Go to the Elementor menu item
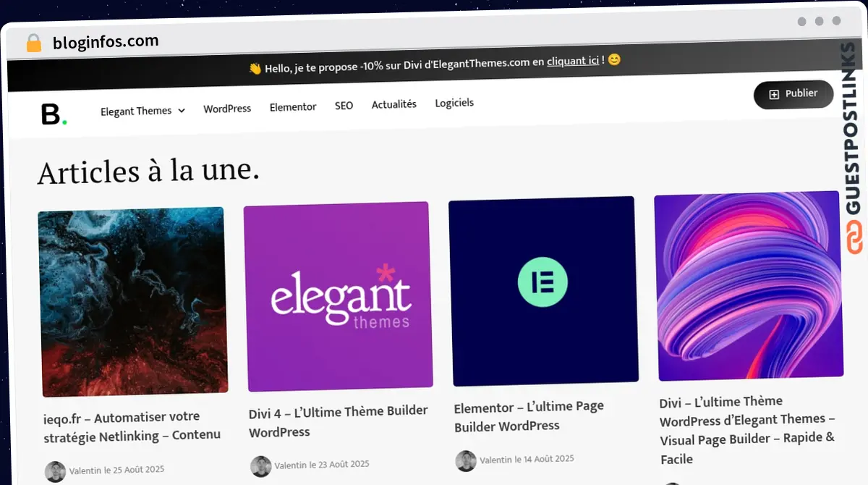The width and height of the screenshot is (868, 485). (293, 107)
